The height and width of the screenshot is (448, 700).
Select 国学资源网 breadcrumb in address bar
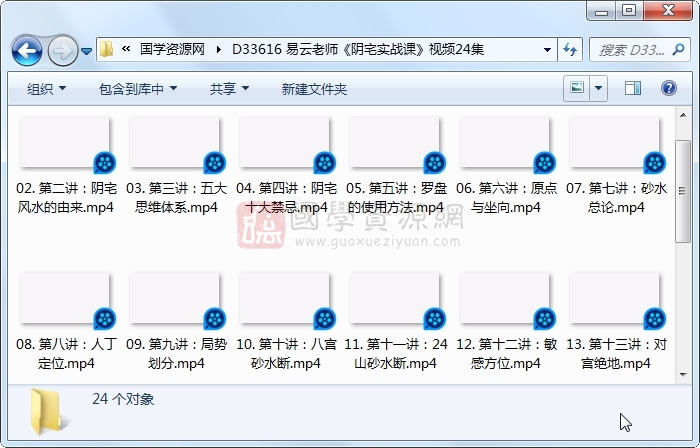172,49
